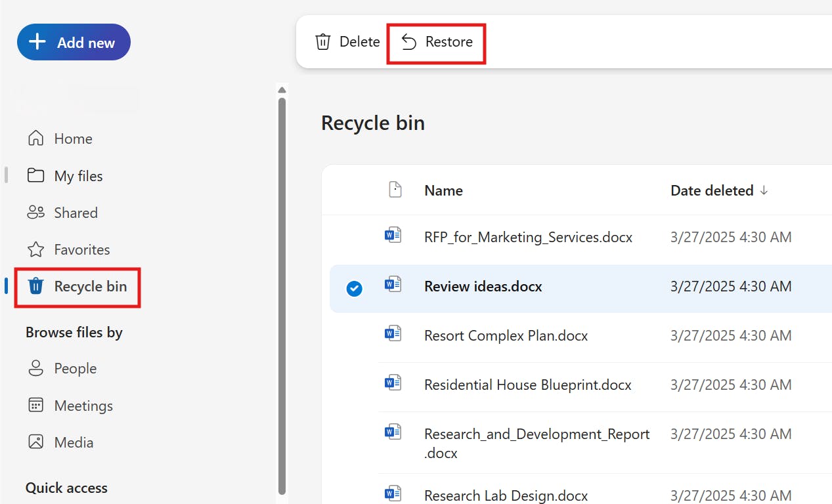Click the Home house icon in sidebar

pyautogui.click(x=35, y=138)
